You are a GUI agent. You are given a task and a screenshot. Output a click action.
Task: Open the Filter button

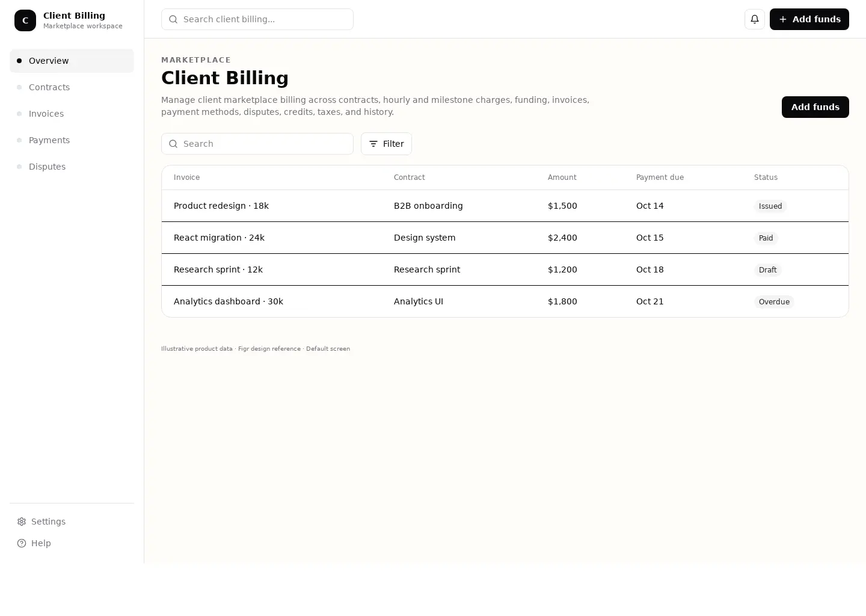coord(386,144)
